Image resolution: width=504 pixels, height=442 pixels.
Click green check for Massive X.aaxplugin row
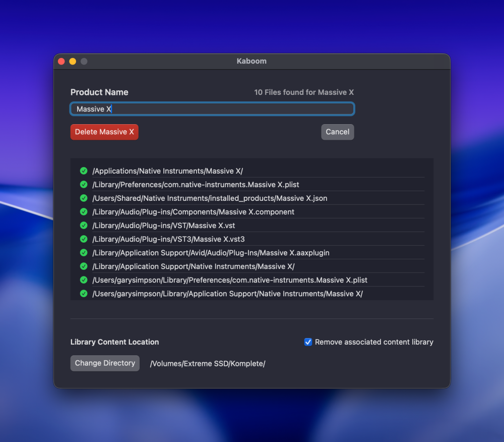pyautogui.click(x=84, y=253)
